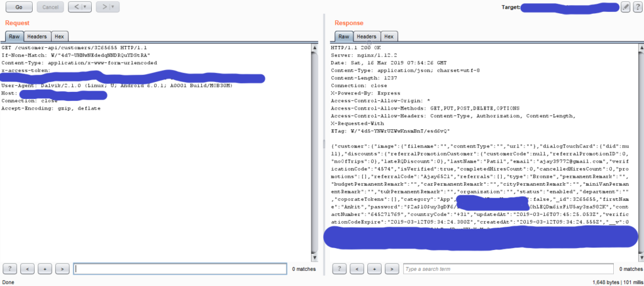Viewport: 644px width, 286px height.
Task: Jump to previous match in response search
Action: (x=357, y=269)
